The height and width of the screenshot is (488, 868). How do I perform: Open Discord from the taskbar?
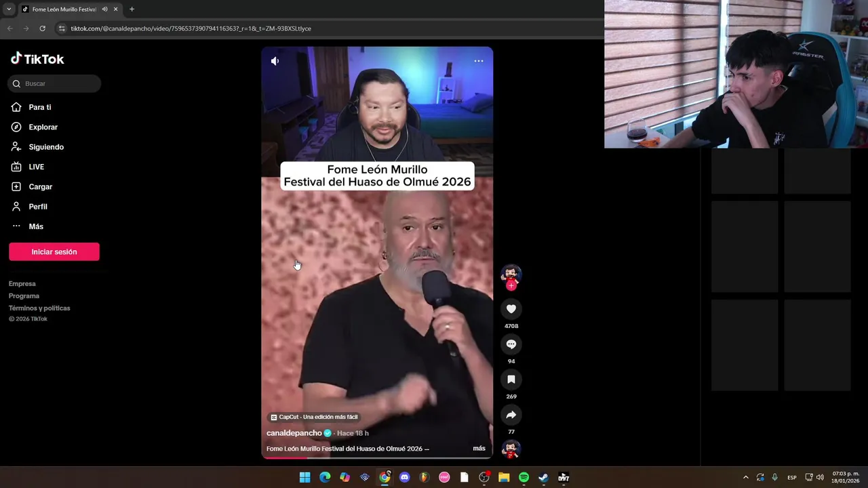click(x=405, y=477)
